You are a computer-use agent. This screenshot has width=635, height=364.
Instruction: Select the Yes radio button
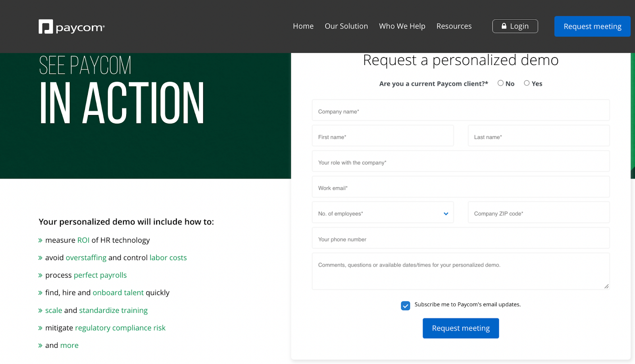click(x=527, y=83)
